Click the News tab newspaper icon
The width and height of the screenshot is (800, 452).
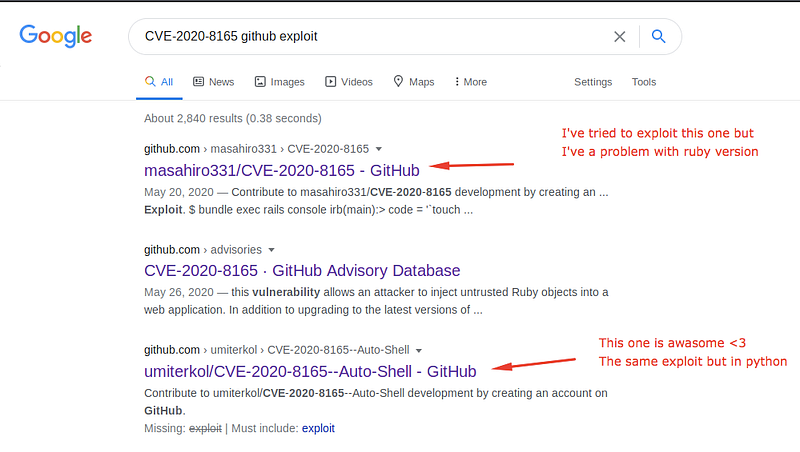tap(198, 82)
